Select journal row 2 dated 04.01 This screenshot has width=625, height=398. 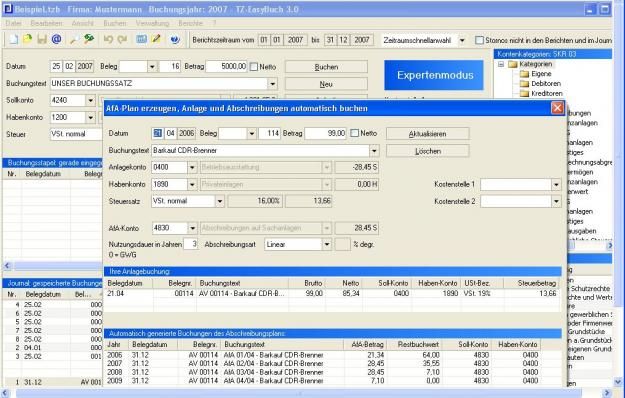pos(53,347)
